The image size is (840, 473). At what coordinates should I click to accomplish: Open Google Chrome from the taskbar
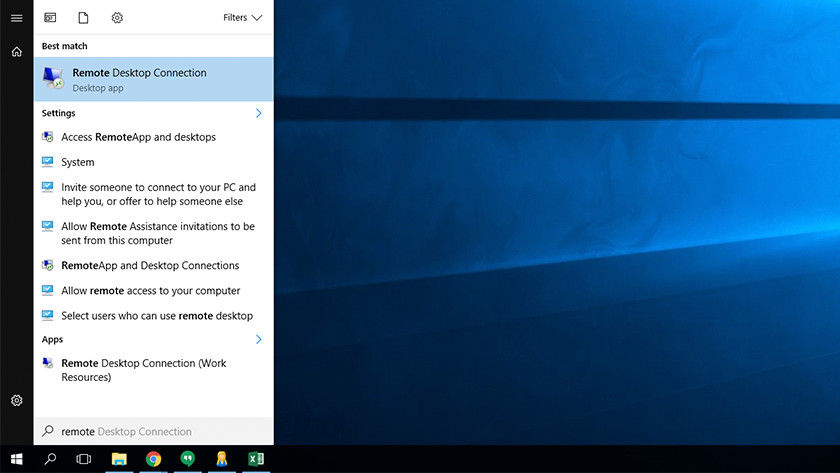click(153, 459)
